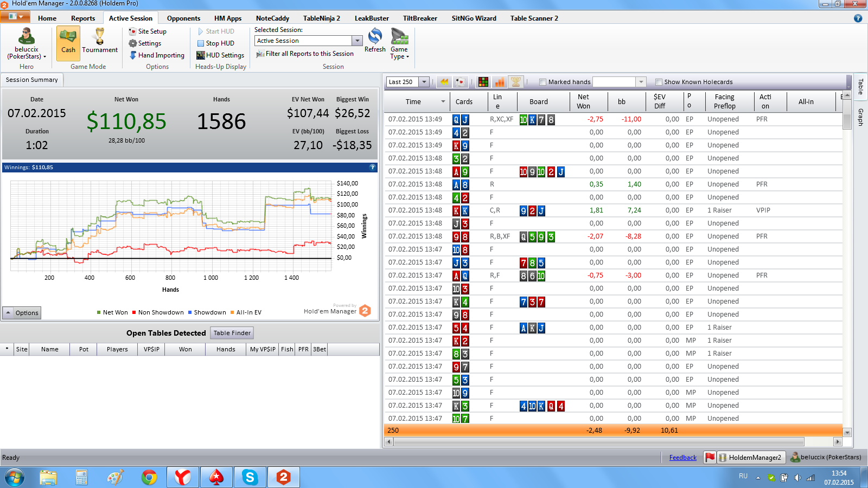Open the Game Type dropdown

399,43
